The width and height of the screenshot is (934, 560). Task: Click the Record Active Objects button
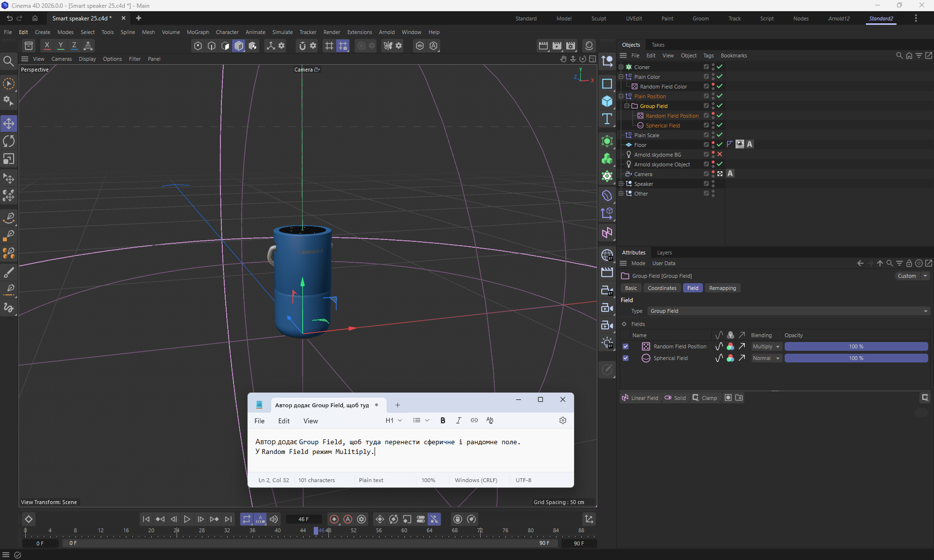tap(334, 519)
